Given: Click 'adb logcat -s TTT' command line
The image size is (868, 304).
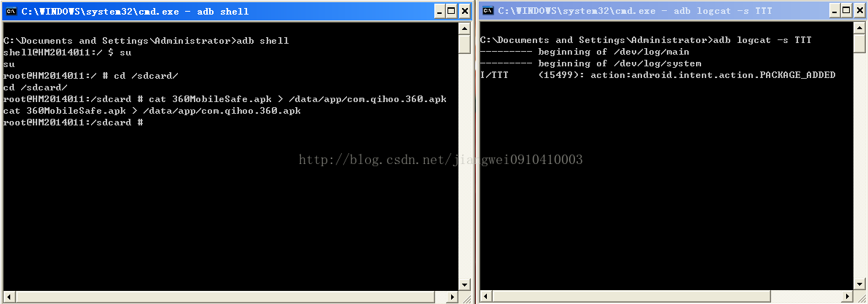Looking at the screenshot, I should click(646, 40).
